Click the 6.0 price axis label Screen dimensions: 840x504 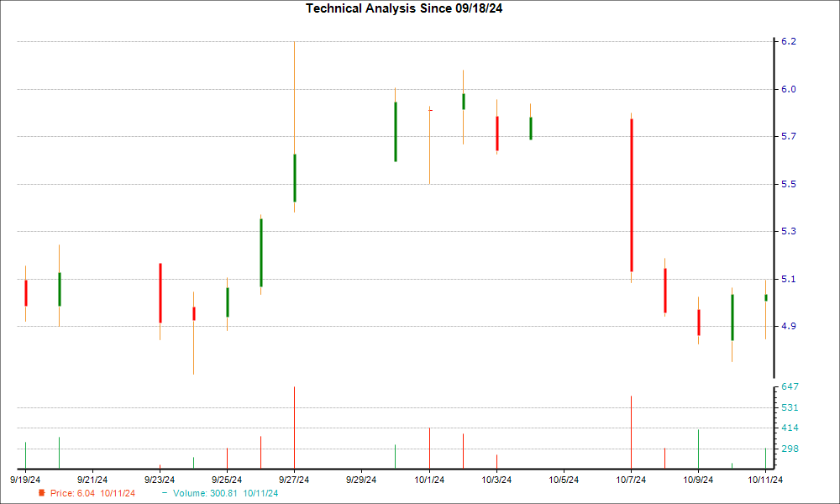point(789,89)
